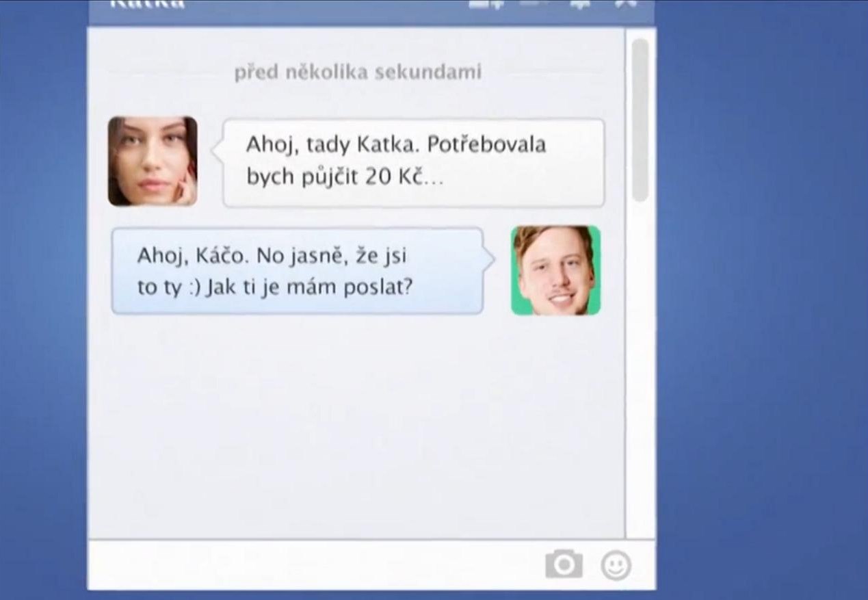Select Katka's message asking for 20 Kč
Image resolution: width=868 pixels, height=600 pixels.
pyautogui.click(x=413, y=162)
